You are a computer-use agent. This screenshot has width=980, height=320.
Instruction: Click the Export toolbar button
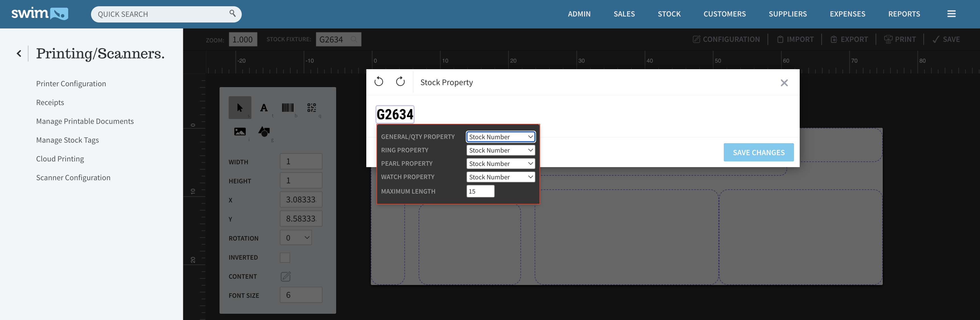point(849,39)
